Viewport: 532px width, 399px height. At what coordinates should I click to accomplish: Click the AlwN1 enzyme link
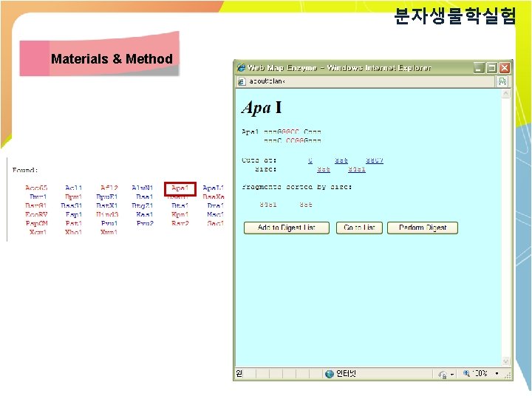(x=142, y=188)
